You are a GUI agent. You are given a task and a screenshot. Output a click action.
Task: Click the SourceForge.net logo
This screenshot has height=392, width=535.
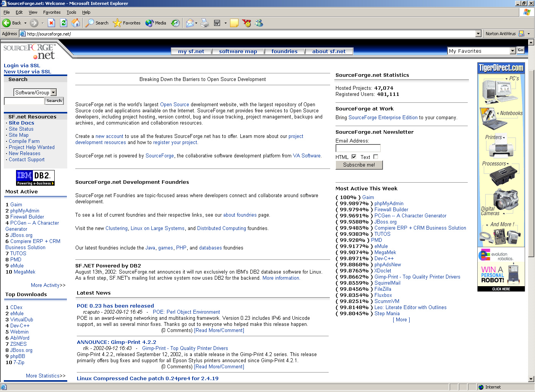click(x=30, y=51)
